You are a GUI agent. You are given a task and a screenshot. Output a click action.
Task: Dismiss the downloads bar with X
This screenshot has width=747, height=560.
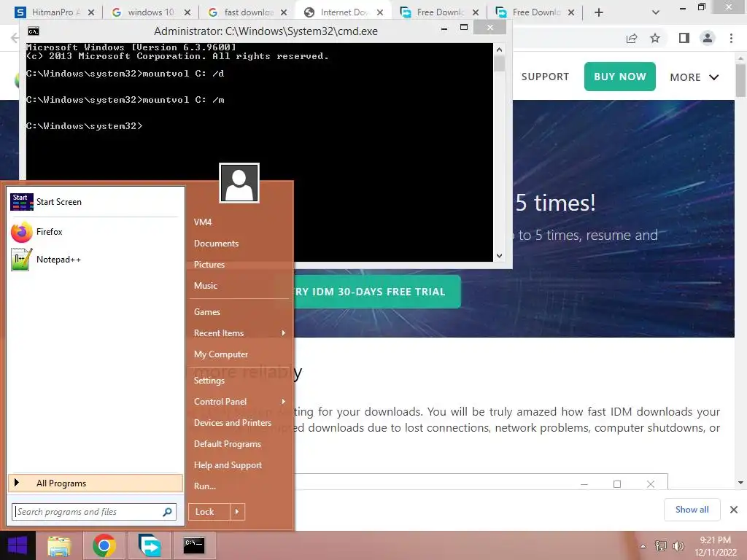pyautogui.click(x=734, y=510)
